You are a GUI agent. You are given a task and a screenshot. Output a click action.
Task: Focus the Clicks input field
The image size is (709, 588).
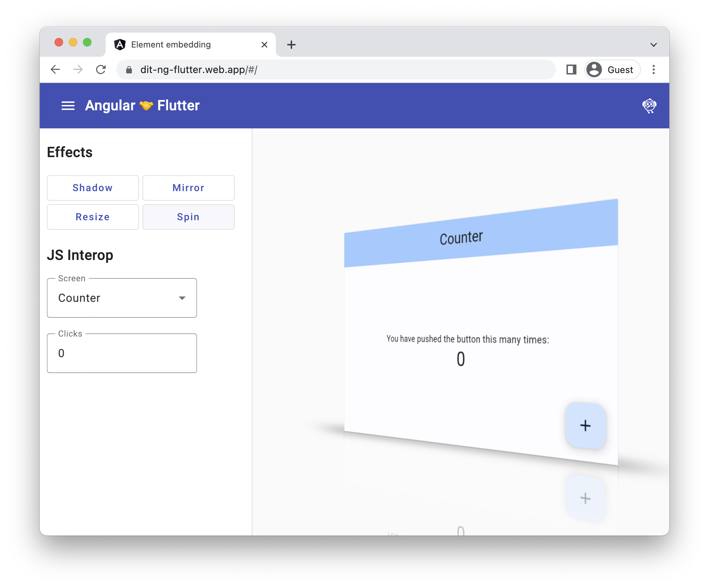pos(122,353)
